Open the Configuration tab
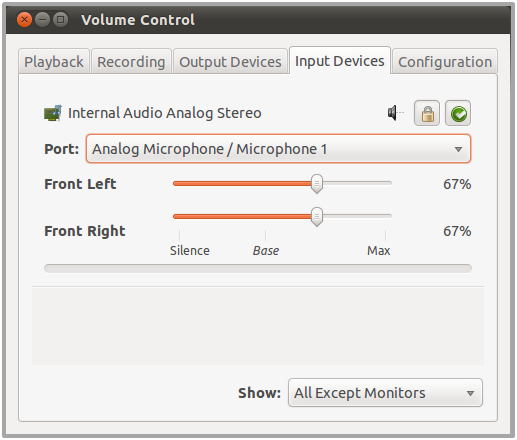The width and height of the screenshot is (517, 440). (445, 62)
